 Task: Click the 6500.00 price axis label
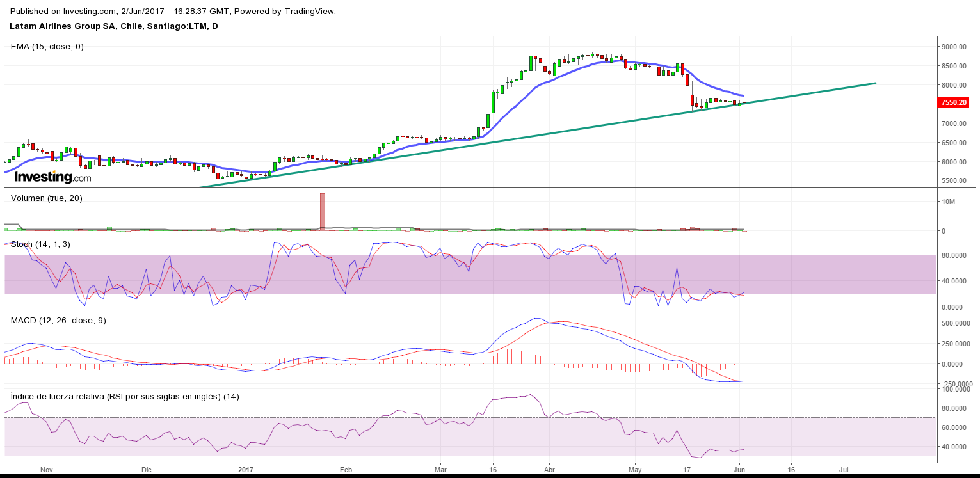pyautogui.click(x=953, y=143)
